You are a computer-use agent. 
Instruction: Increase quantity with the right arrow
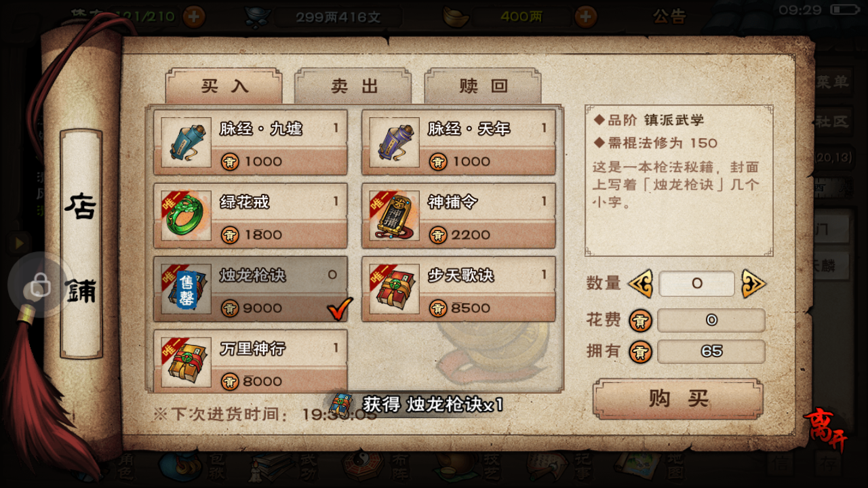tap(753, 283)
